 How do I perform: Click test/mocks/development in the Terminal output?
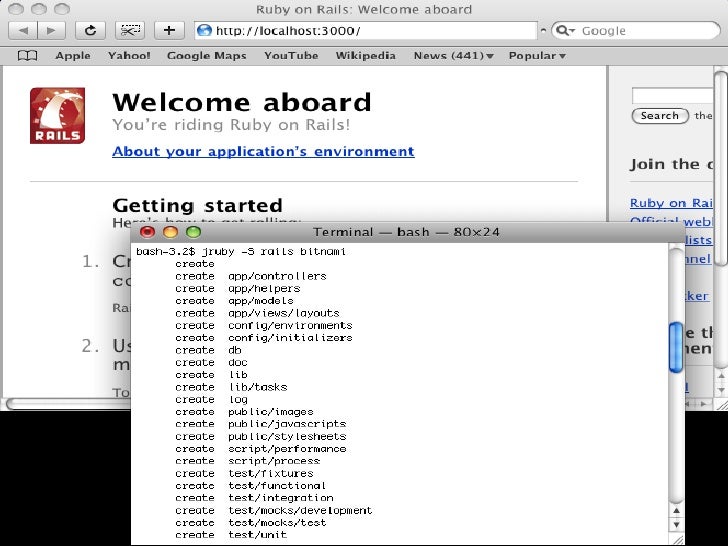(x=300, y=510)
